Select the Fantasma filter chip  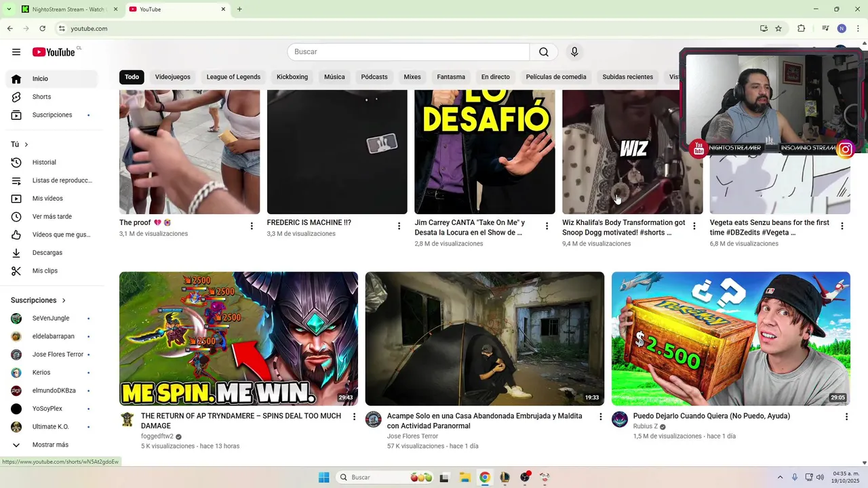(x=451, y=77)
